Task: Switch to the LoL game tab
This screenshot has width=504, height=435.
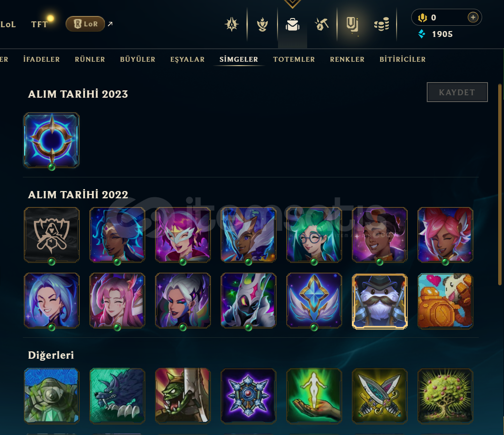Action: [x=8, y=24]
